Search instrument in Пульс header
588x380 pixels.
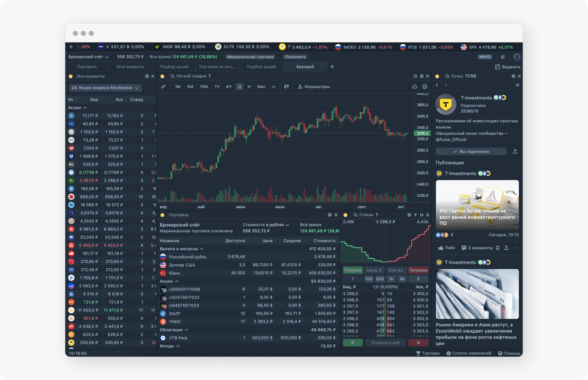pyautogui.click(x=447, y=76)
